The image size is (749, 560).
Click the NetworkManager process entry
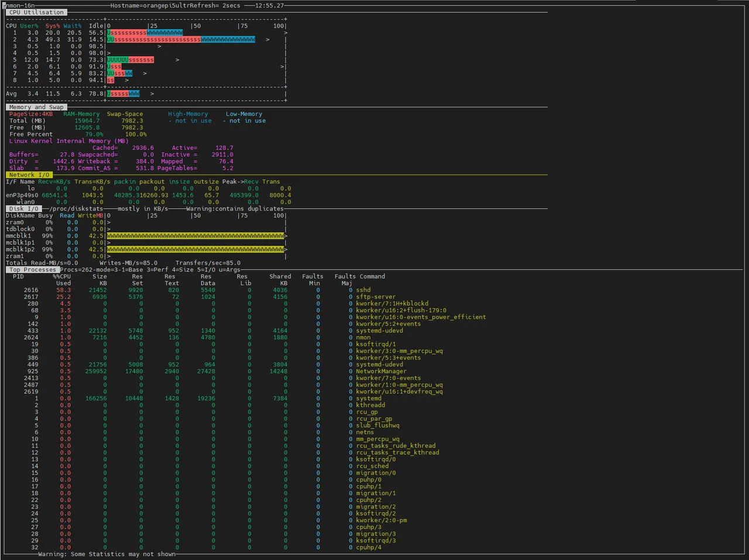381,372
